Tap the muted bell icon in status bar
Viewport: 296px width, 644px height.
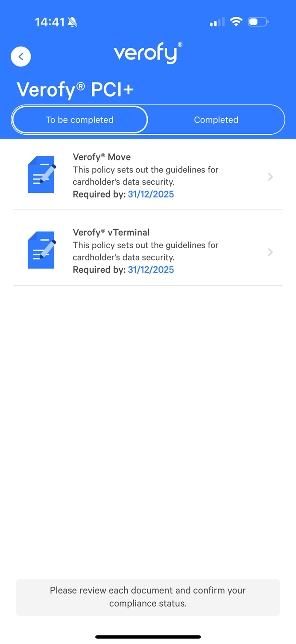[72, 22]
